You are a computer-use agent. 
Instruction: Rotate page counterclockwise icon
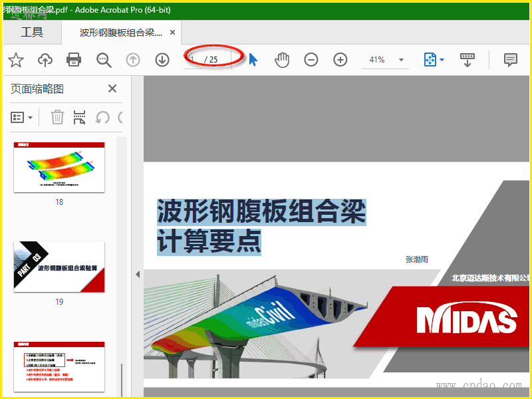coord(102,118)
